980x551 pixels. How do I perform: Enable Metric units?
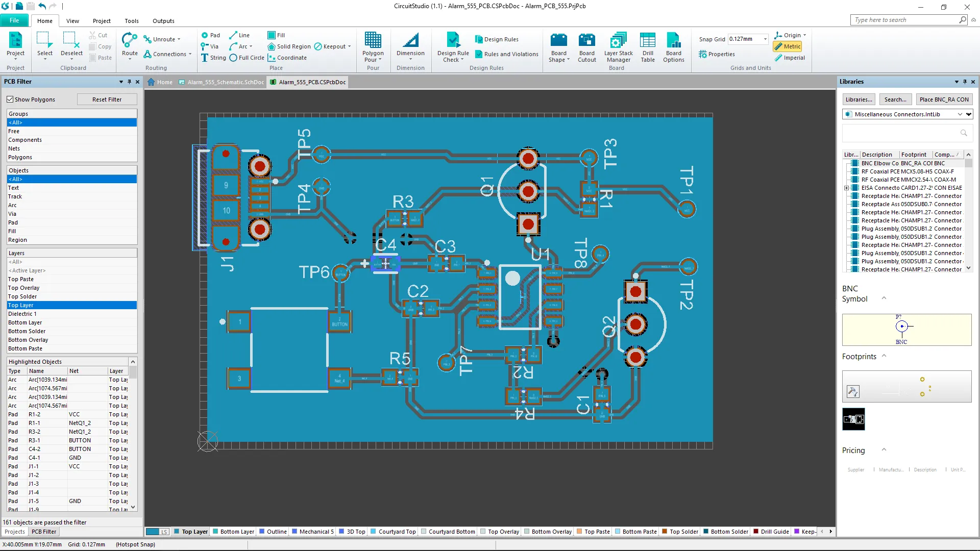pos(788,46)
